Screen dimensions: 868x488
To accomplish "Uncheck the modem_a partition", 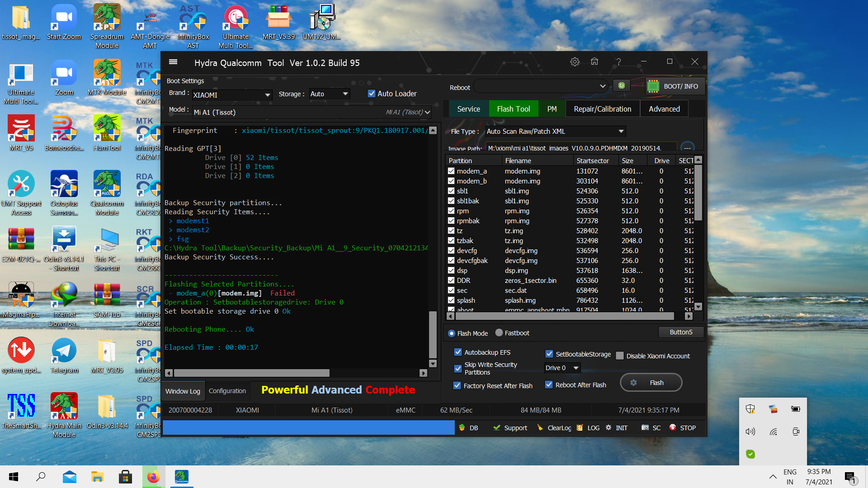I will coord(451,171).
